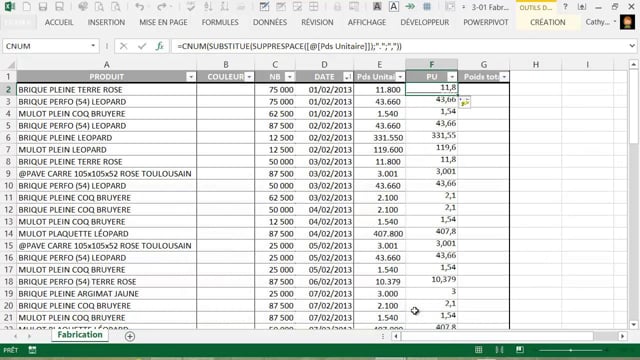Click the user account avatar picture

pos(627,22)
